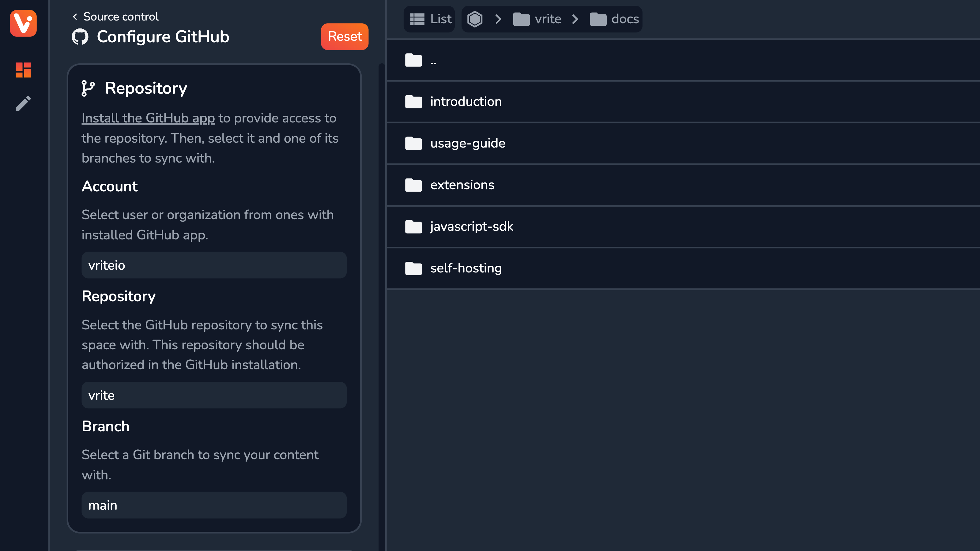
Task: Click the vrite breadcrumb folder icon
Action: coord(521,19)
